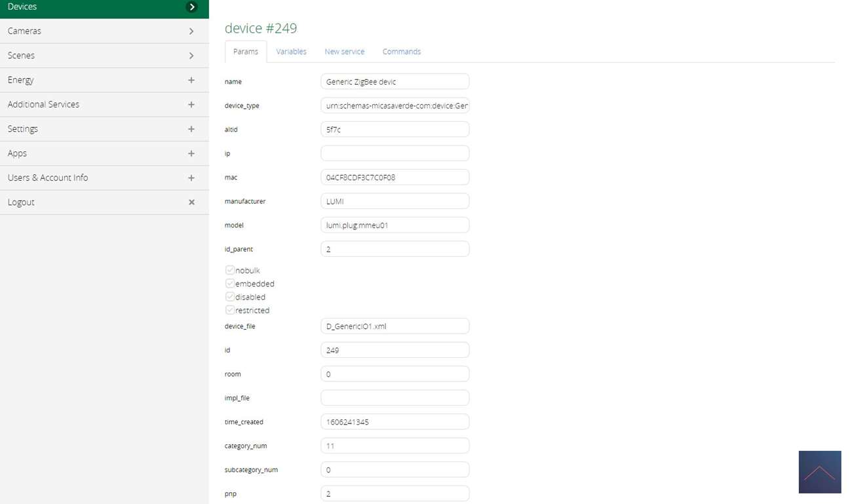Expand the Apps section plus icon
Viewport: 852px width, 504px height.
pos(191,153)
